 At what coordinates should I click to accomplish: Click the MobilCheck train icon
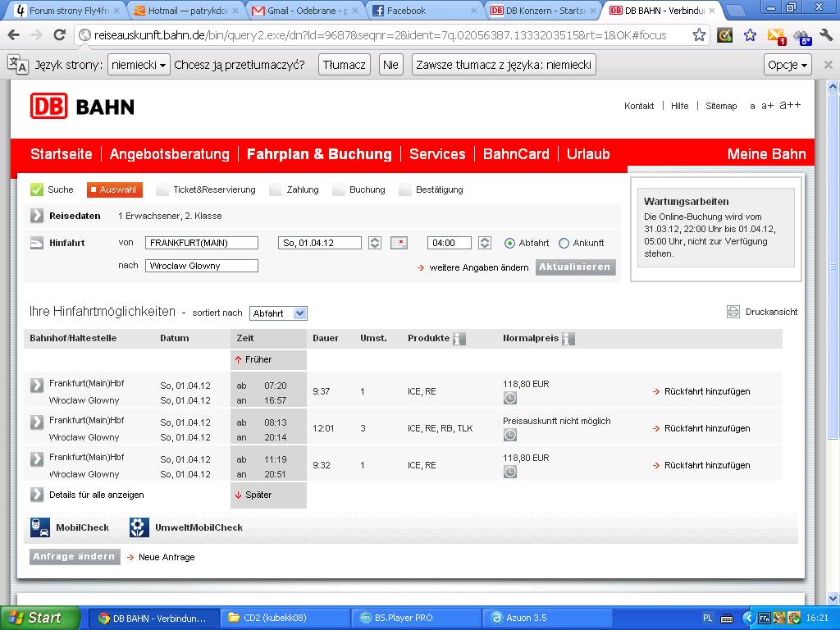point(39,527)
